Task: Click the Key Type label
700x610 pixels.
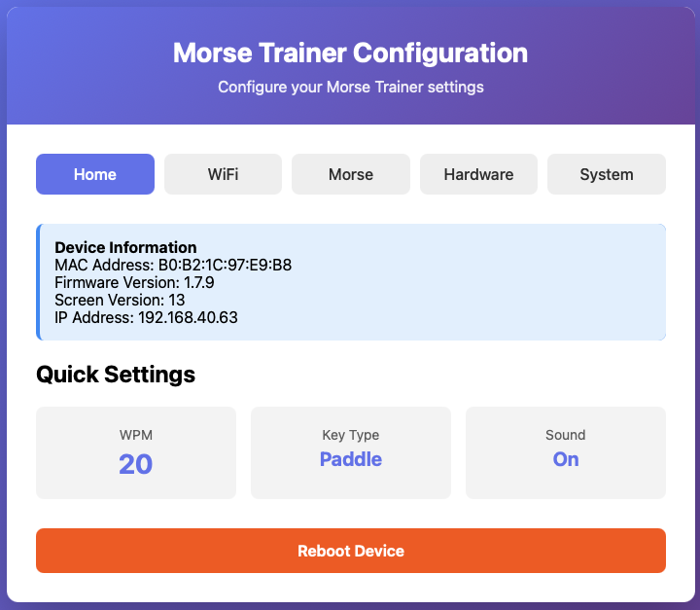Action: (x=351, y=435)
